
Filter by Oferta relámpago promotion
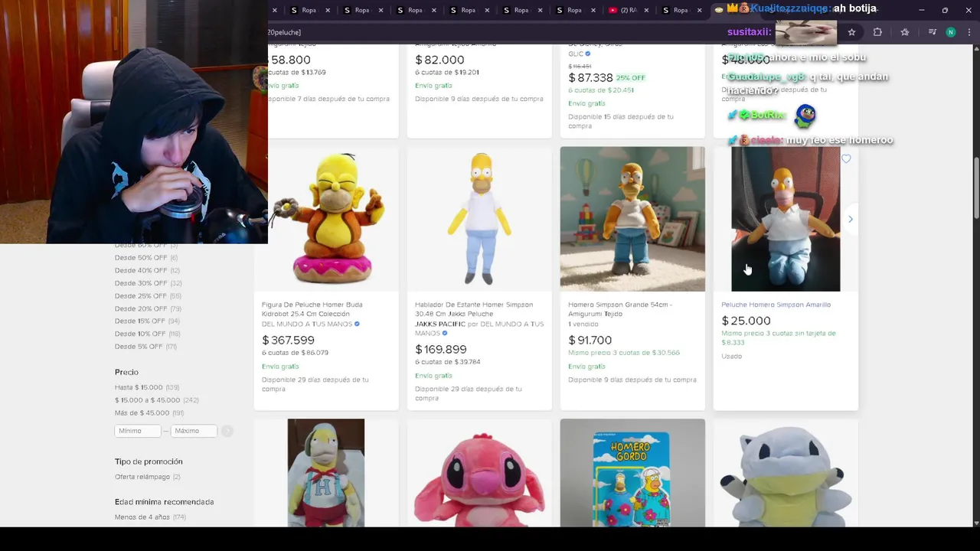[148, 477]
